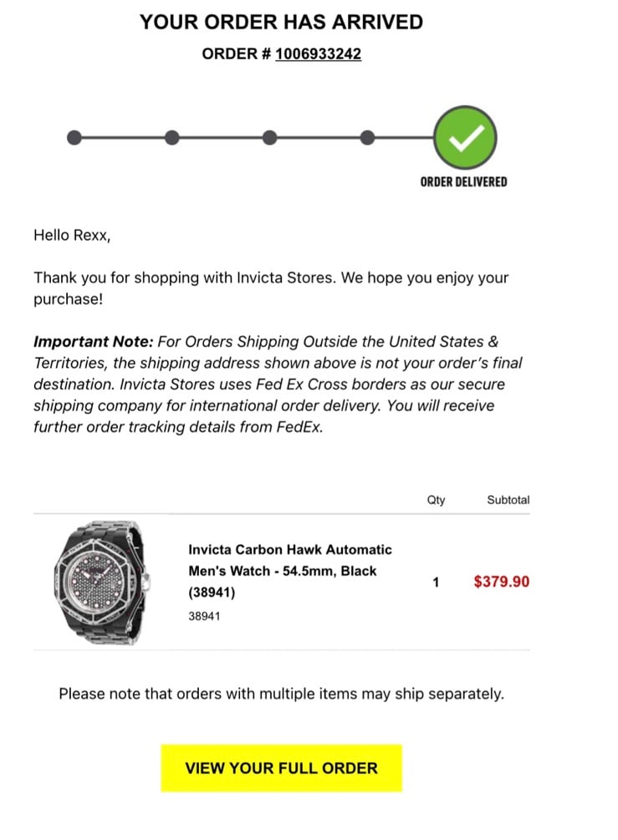Viewport: 618px width, 840px height.
Task: Select the first progress tracker dot
Action: point(74,138)
